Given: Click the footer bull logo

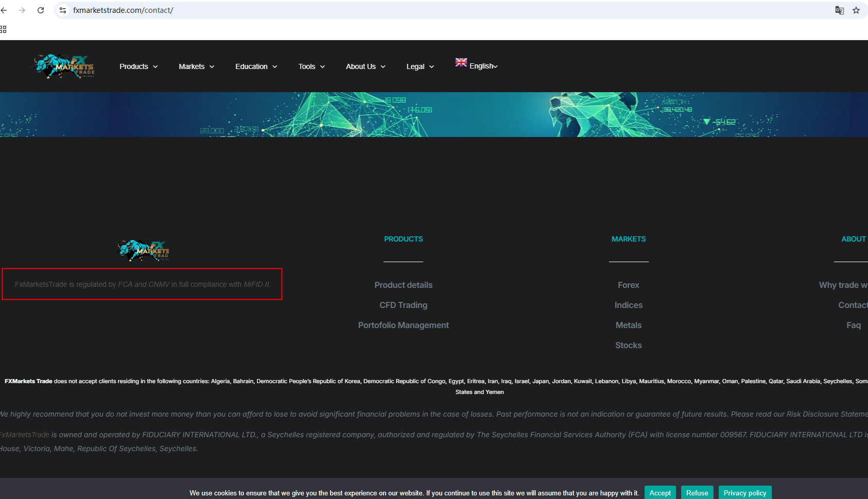Looking at the screenshot, I should [x=143, y=250].
